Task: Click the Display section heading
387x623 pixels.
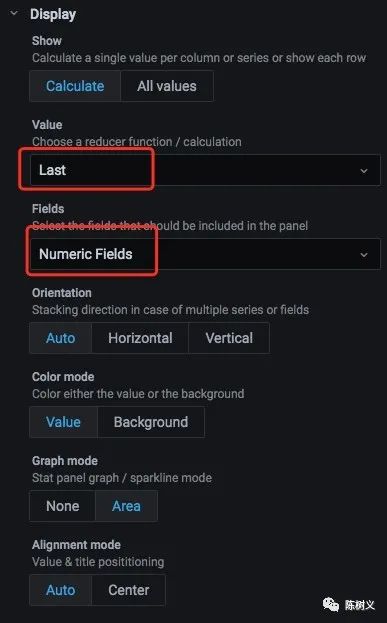Action: tap(53, 14)
